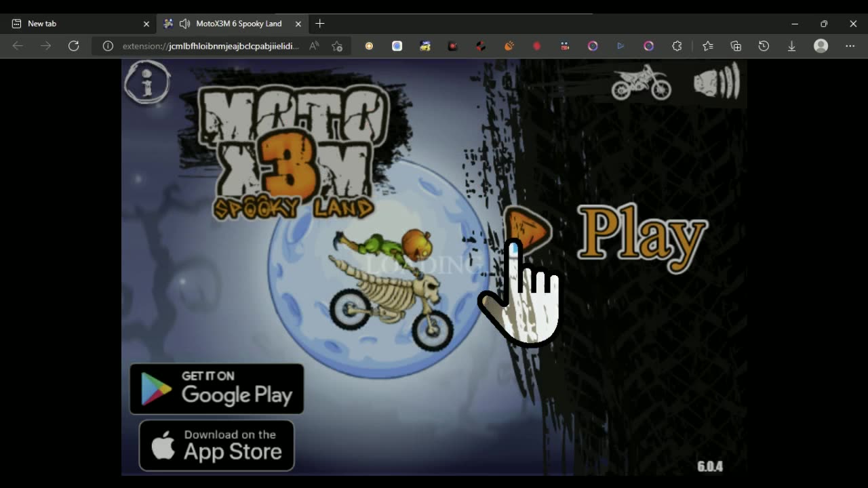The image size is (868, 488).
Task: Open a new browser tab with plus
Action: (x=320, y=24)
